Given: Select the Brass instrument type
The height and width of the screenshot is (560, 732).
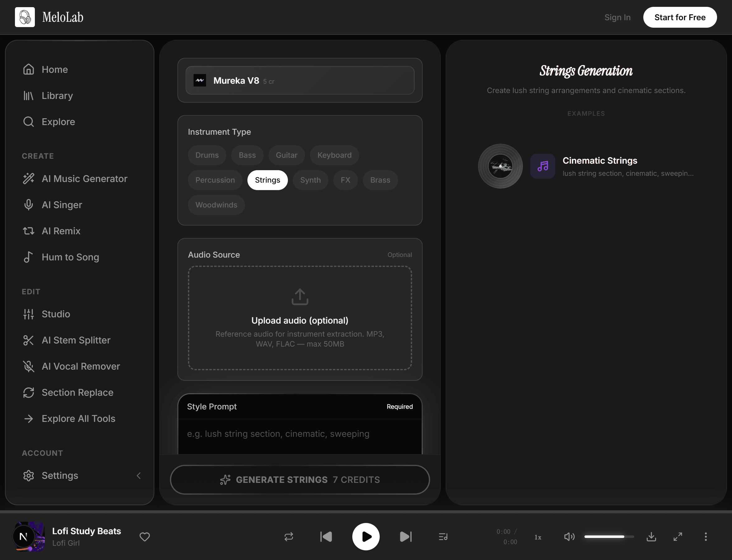Looking at the screenshot, I should click(x=380, y=180).
